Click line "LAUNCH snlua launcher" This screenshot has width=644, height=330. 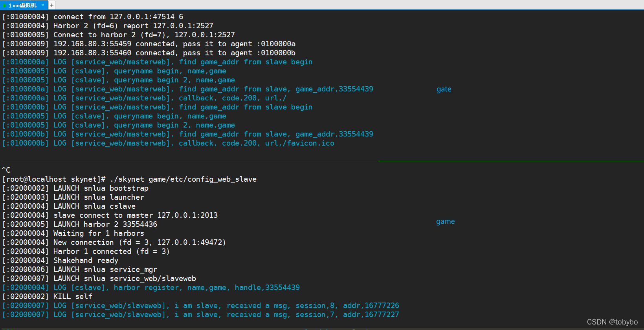tap(73, 197)
